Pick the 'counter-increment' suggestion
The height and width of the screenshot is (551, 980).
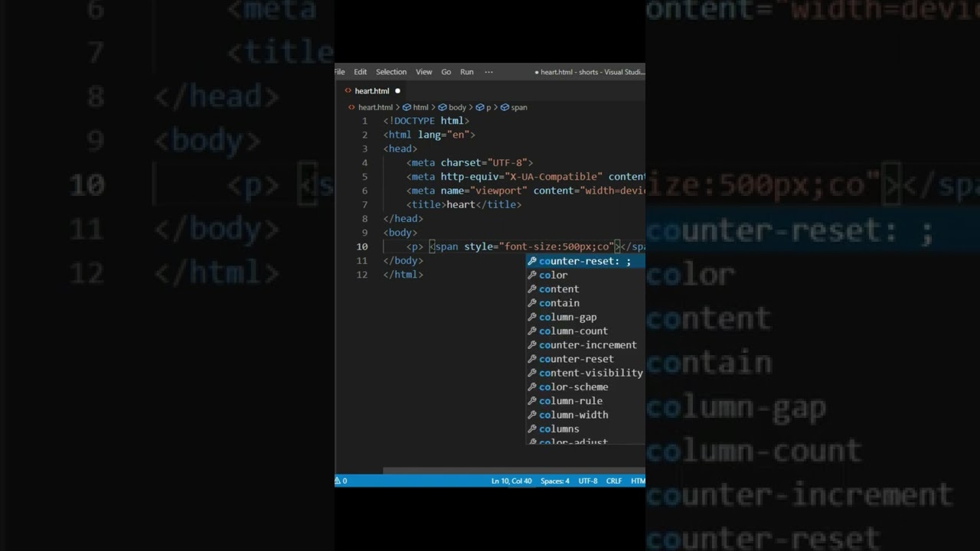pos(586,345)
